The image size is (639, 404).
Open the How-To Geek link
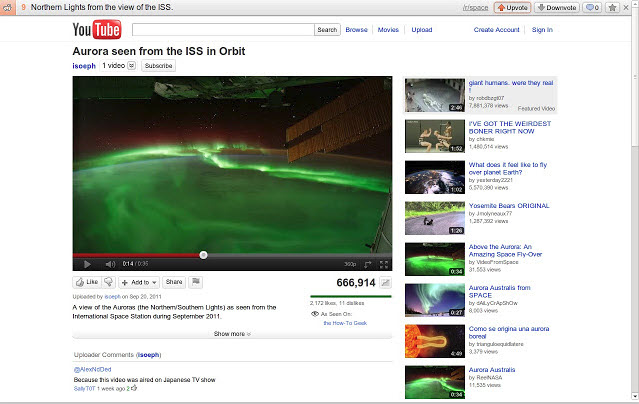coord(345,323)
